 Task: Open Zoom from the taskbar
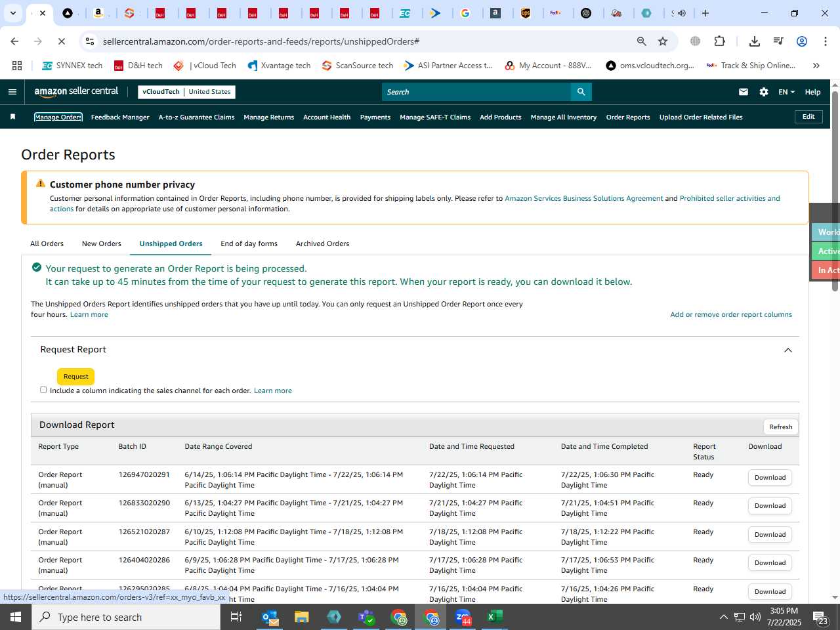(x=463, y=617)
